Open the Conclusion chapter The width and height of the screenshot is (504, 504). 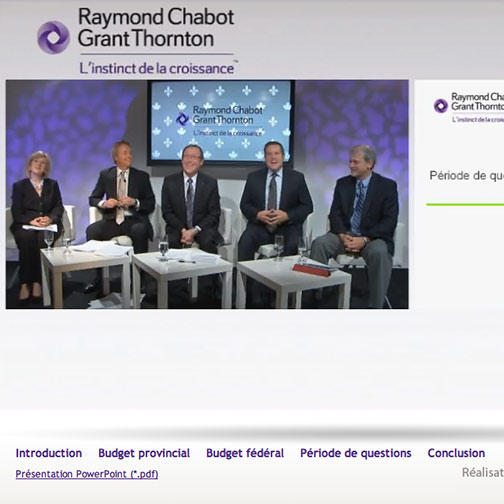point(456,453)
